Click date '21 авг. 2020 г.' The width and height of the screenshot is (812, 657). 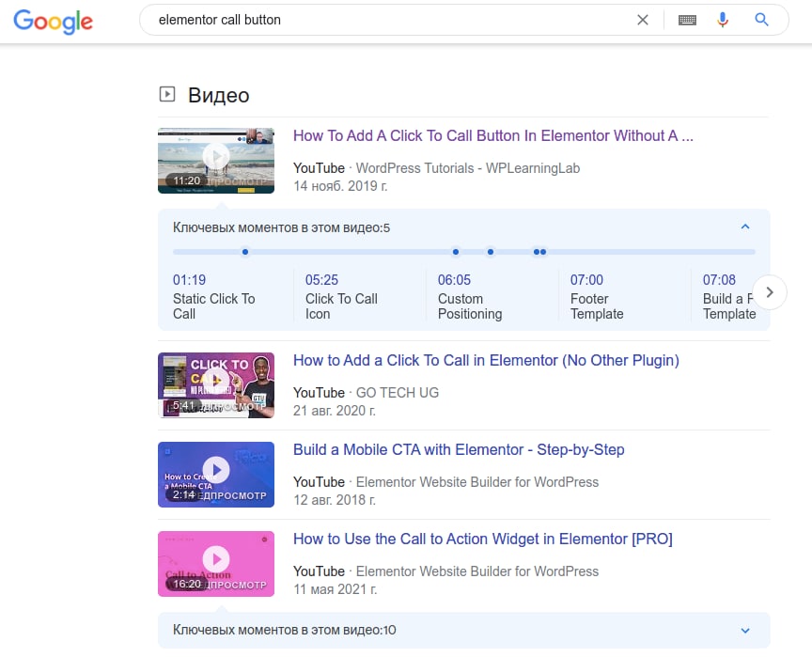point(334,411)
